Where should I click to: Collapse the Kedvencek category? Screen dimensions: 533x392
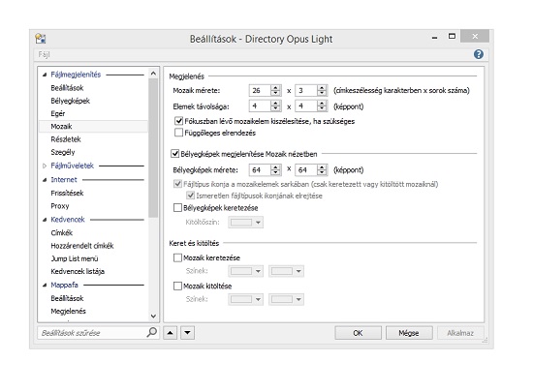[x=45, y=220]
